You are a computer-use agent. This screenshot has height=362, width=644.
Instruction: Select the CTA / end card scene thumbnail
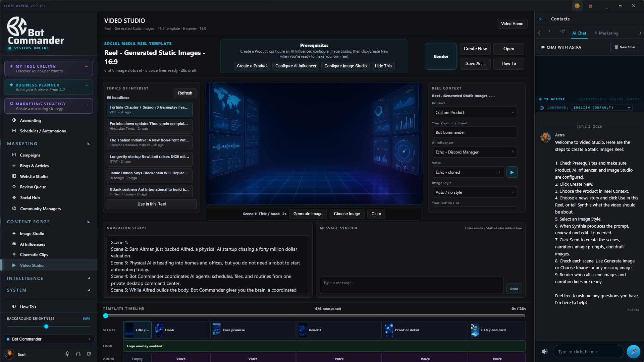click(x=497, y=330)
